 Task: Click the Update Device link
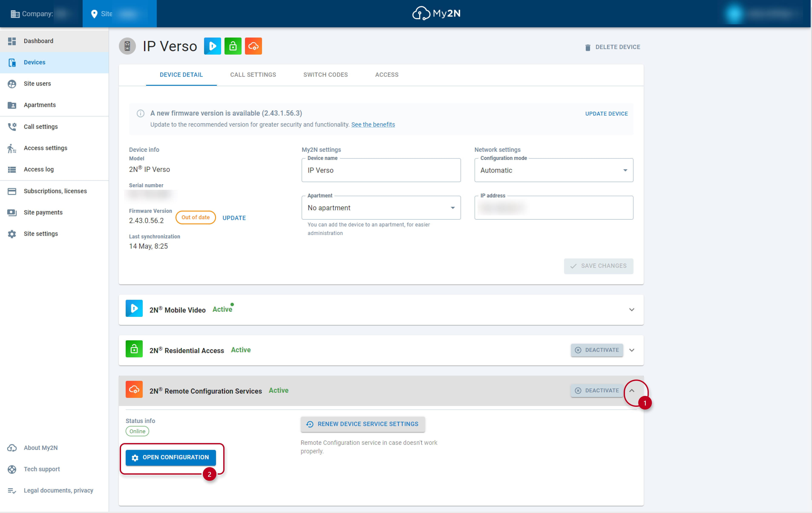click(606, 114)
